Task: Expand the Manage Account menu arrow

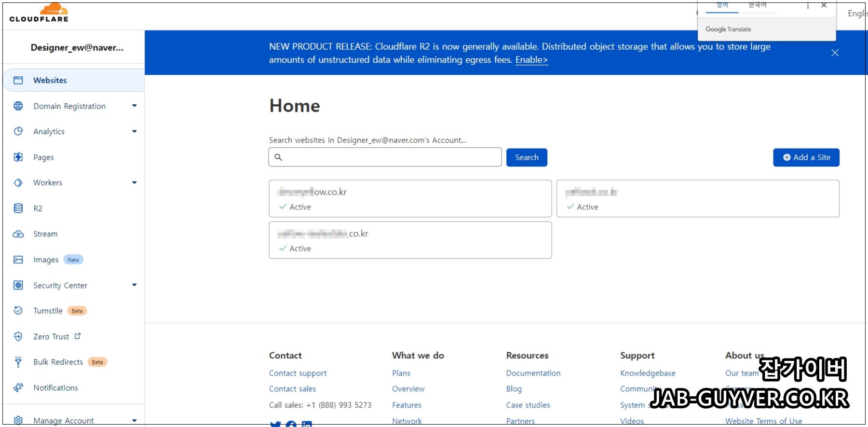Action: coord(135,421)
